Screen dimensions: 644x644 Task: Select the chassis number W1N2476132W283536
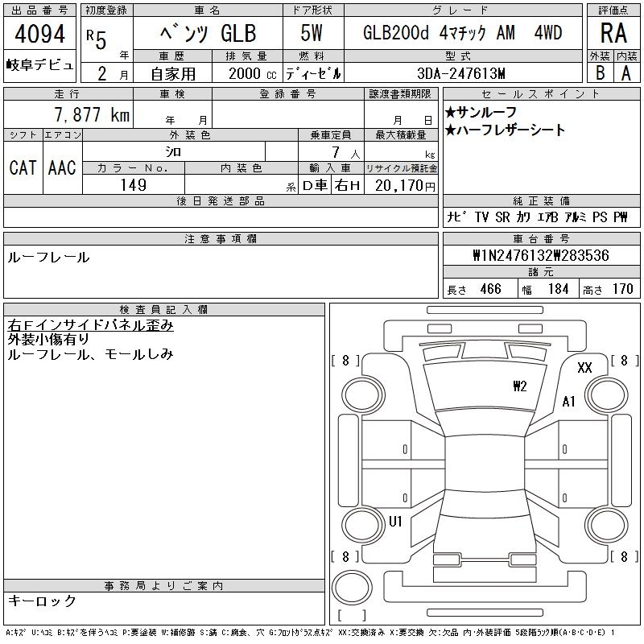tap(541, 256)
